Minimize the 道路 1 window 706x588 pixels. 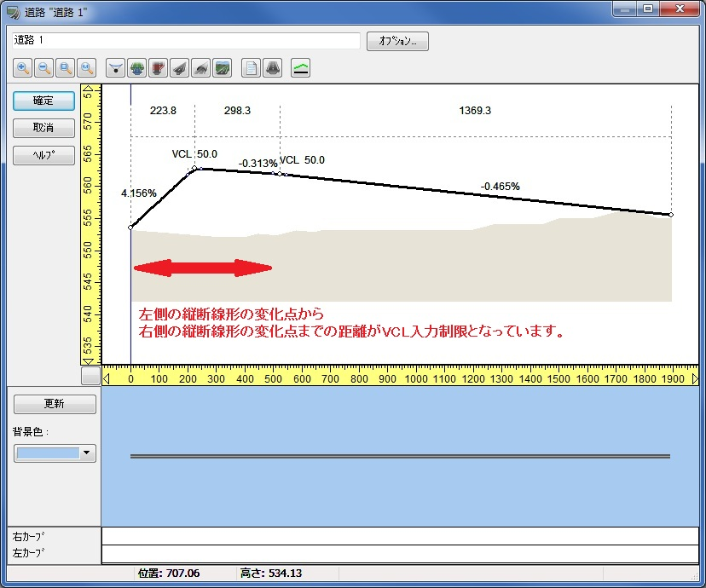coord(624,9)
